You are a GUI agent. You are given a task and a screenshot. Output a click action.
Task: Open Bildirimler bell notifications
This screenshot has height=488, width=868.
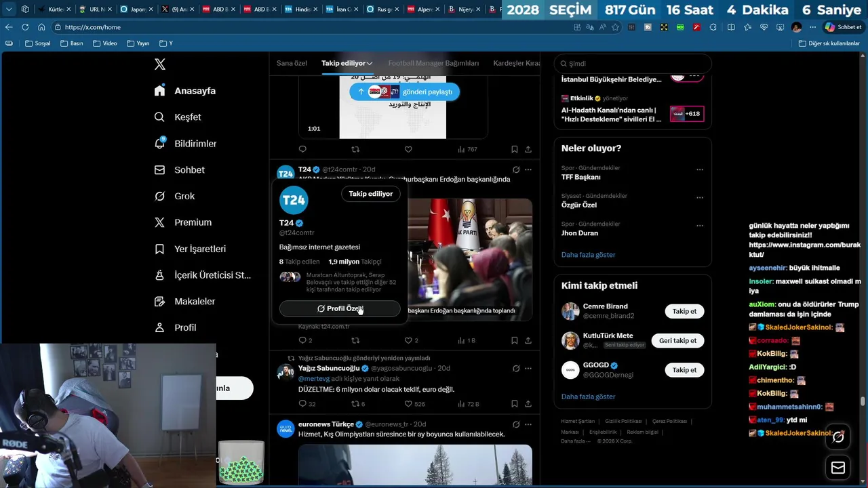click(159, 143)
